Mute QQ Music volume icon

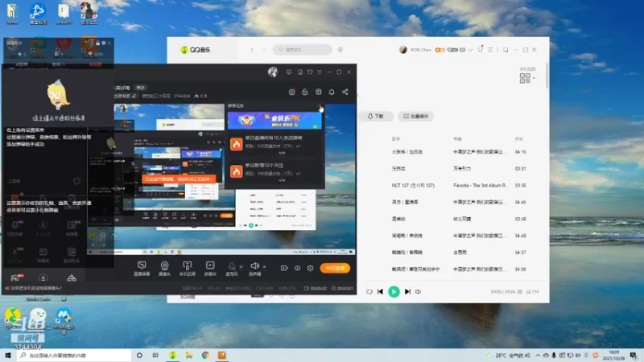[418, 292]
